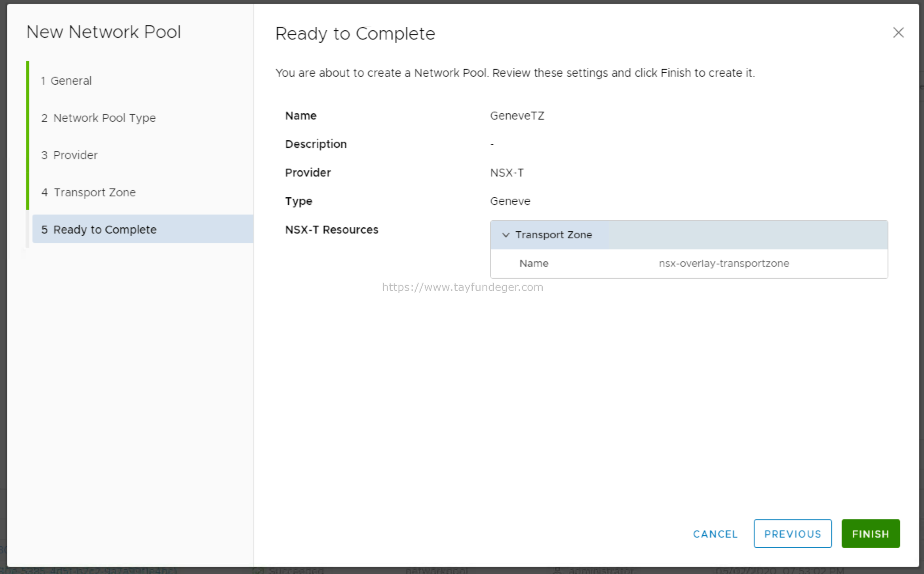The width and height of the screenshot is (924, 574).
Task: Open step 2 Network Pool Type
Action: [x=99, y=118]
